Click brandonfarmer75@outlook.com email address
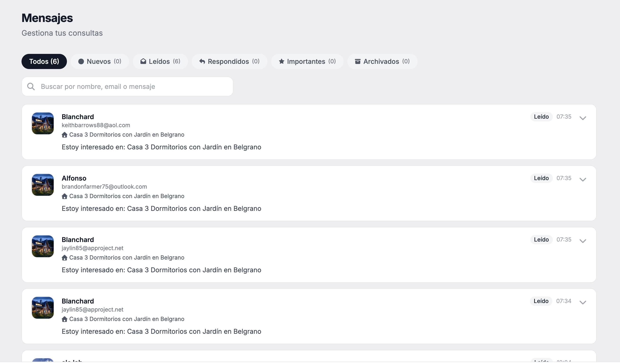 click(x=104, y=187)
